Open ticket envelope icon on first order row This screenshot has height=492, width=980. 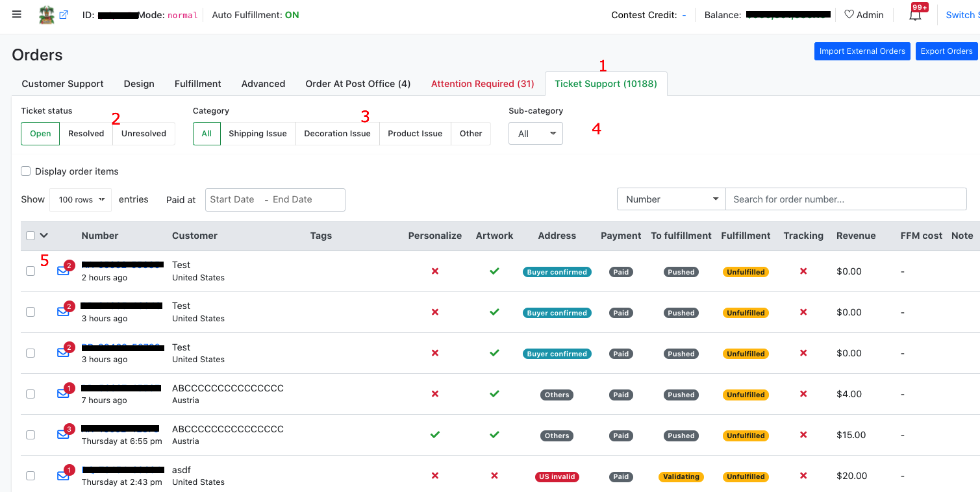click(x=63, y=271)
